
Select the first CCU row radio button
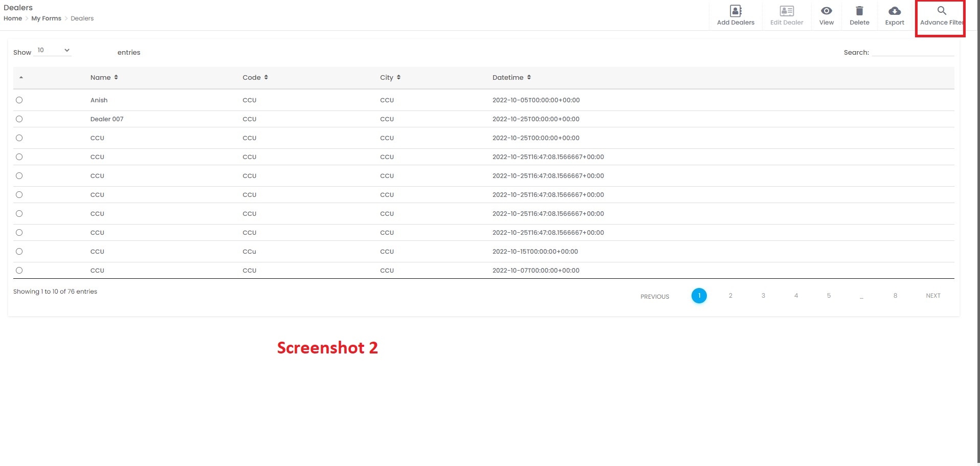tap(19, 138)
